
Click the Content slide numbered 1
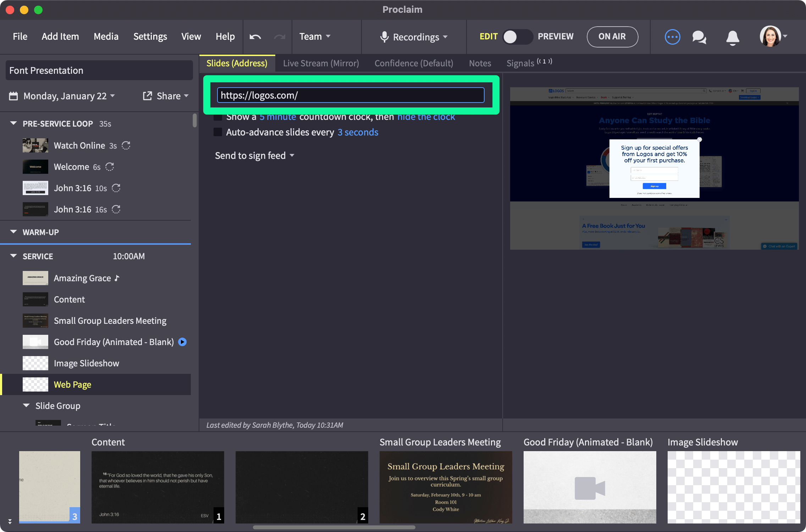coord(158,487)
